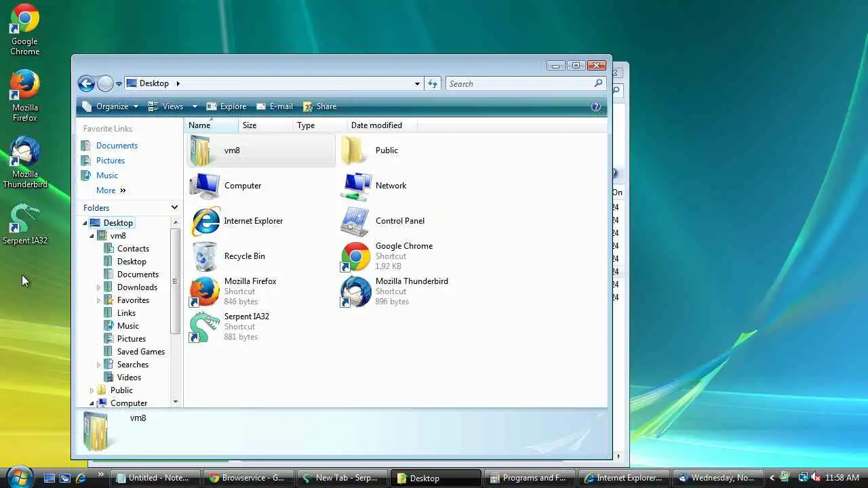Open the Views dropdown arrow

(x=195, y=106)
